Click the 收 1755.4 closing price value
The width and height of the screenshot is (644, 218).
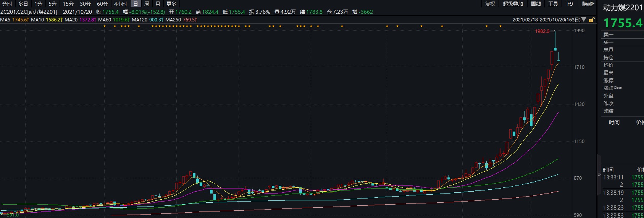(107, 12)
